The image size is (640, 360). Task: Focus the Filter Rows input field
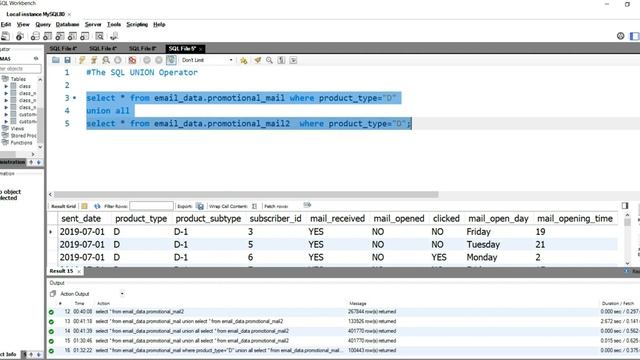click(x=151, y=206)
